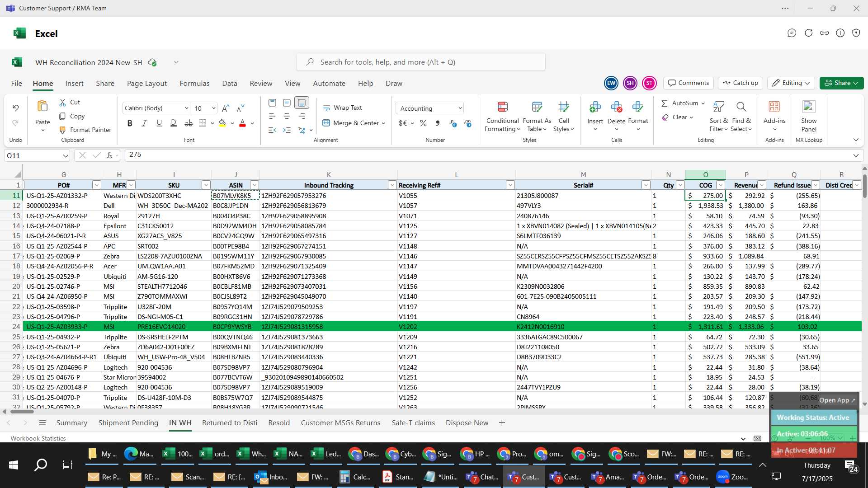Switch to the Safe-T claims sheet
This screenshot has height=488, width=868.
coord(413,423)
